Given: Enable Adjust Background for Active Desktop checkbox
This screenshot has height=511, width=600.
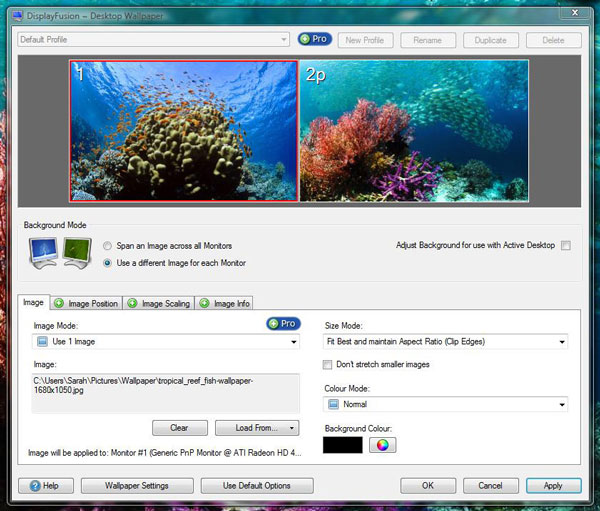Looking at the screenshot, I should pos(566,245).
